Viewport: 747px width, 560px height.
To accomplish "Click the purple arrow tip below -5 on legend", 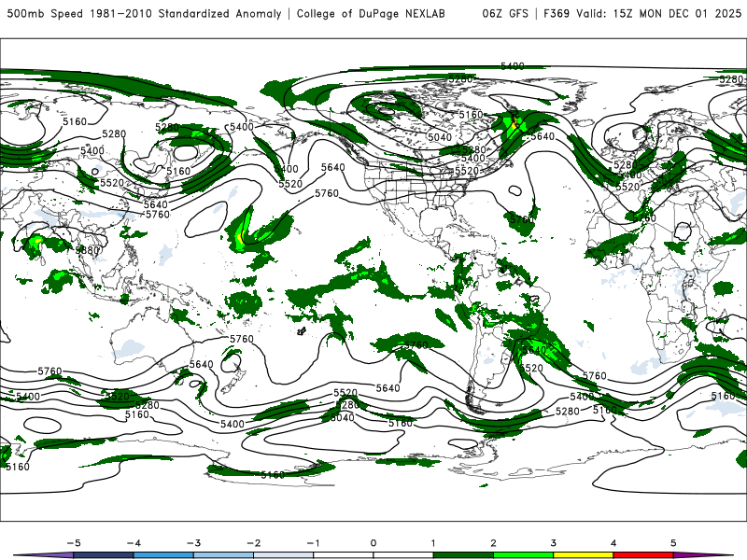I will pyautogui.click(x=45, y=555).
